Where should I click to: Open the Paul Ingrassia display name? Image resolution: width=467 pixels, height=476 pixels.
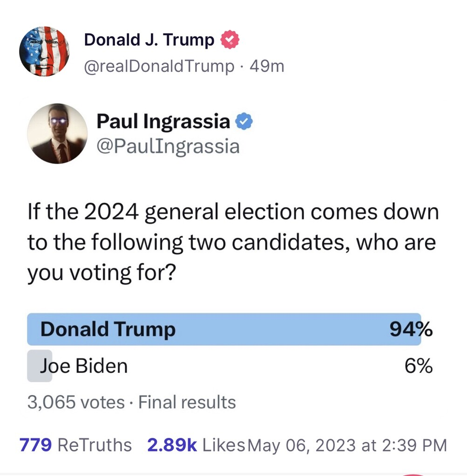click(163, 122)
